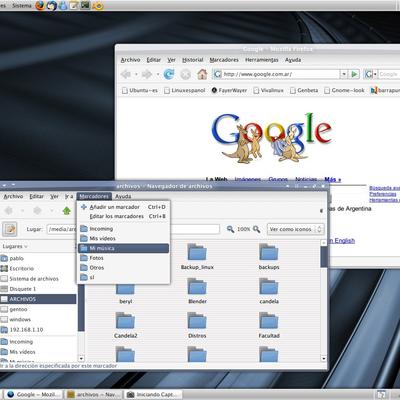Select the Backup_linux folder icon
The height and width of the screenshot is (400, 400).
tap(197, 252)
